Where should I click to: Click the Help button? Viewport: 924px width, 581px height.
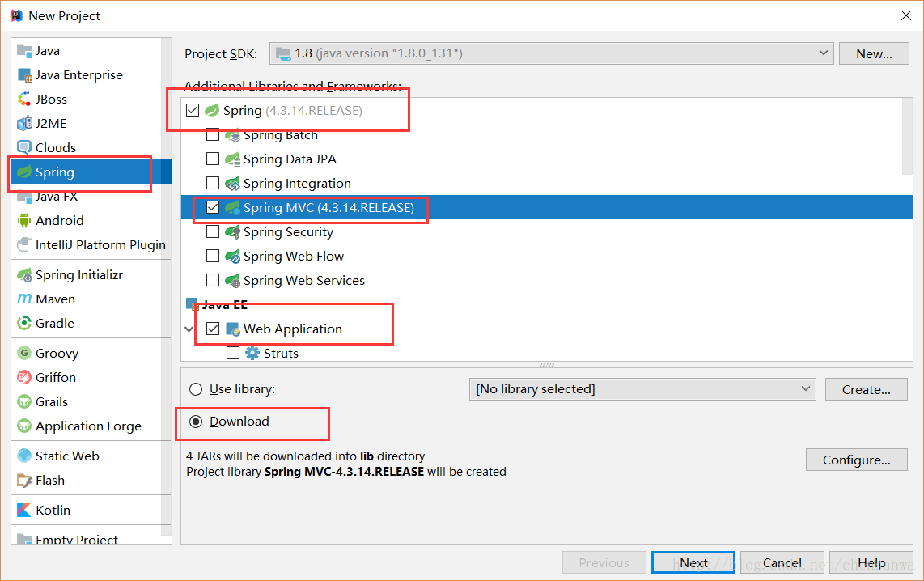tap(871, 562)
